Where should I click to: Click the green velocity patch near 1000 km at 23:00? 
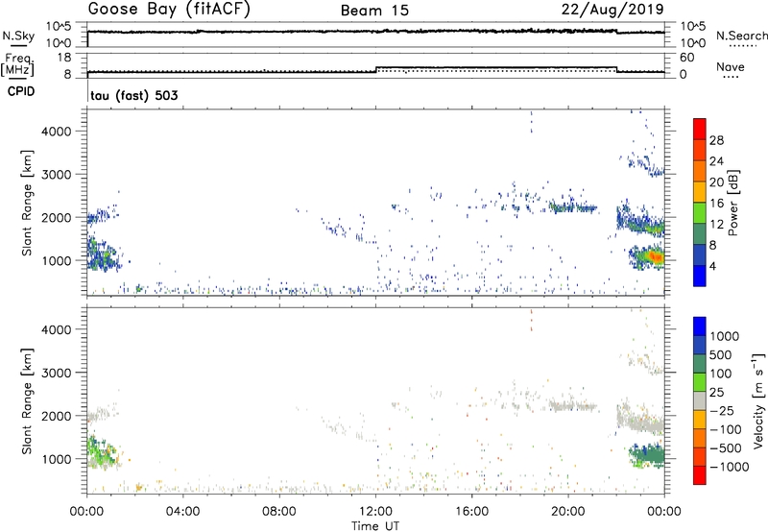pos(647,455)
